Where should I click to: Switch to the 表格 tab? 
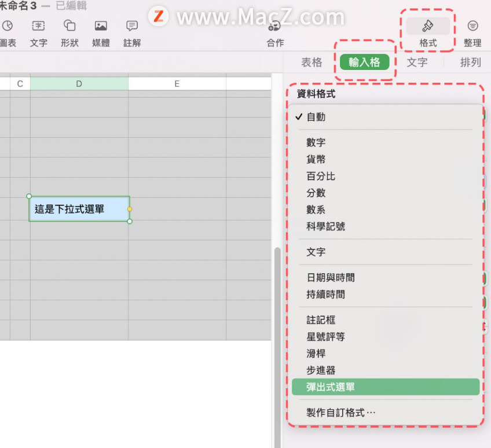(312, 63)
